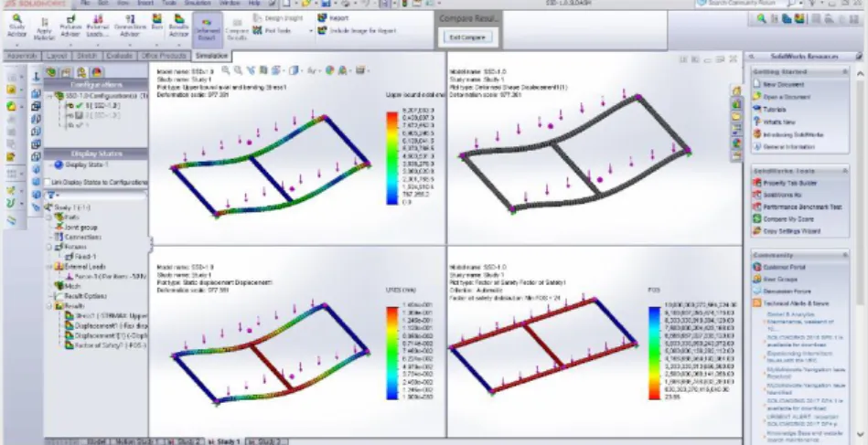868x445 pixels.
Task: Open the DisplayManager tab icon
Action: coord(96,72)
